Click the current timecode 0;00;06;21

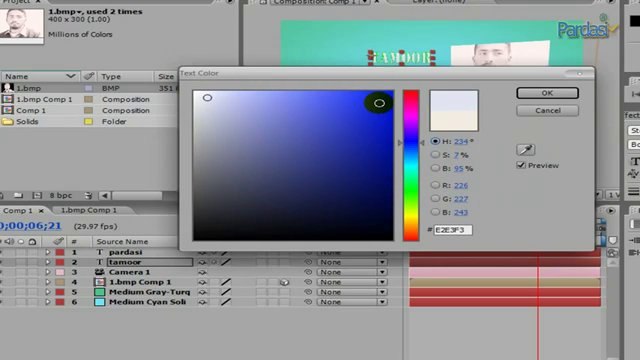tap(31, 226)
